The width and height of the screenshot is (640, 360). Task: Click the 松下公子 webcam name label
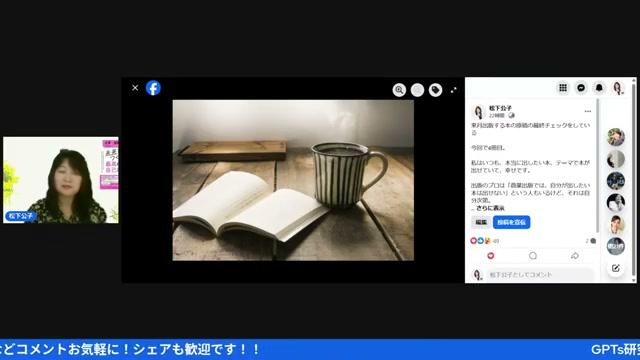pos(20,216)
